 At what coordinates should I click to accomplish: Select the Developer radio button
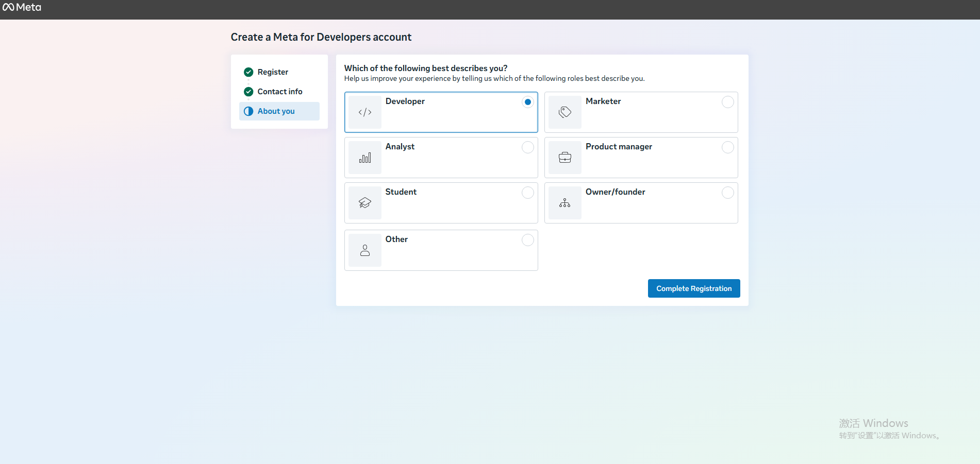[527, 102]
